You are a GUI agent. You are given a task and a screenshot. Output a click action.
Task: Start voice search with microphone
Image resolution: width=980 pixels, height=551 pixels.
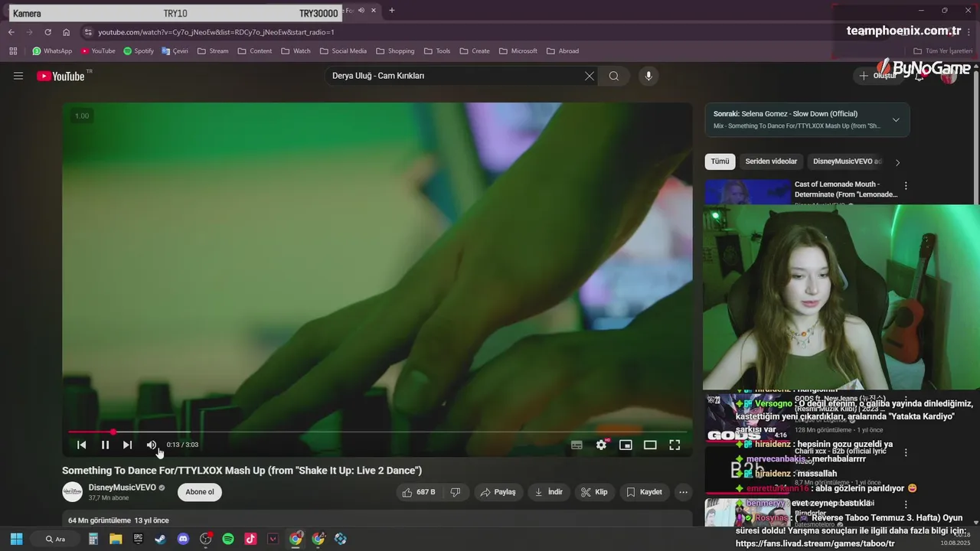click(648, 76)
